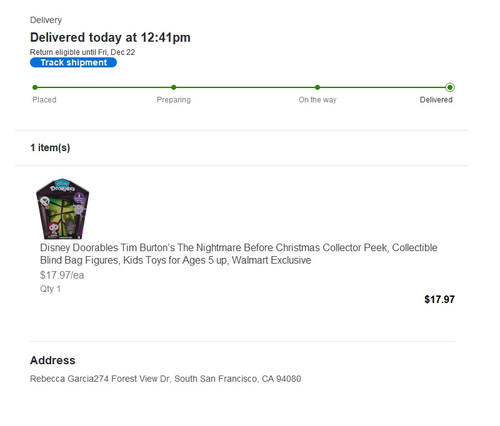Viewport: 500px width, 426px height.
Task: Click the Placed step label
Action: point(44,100)
